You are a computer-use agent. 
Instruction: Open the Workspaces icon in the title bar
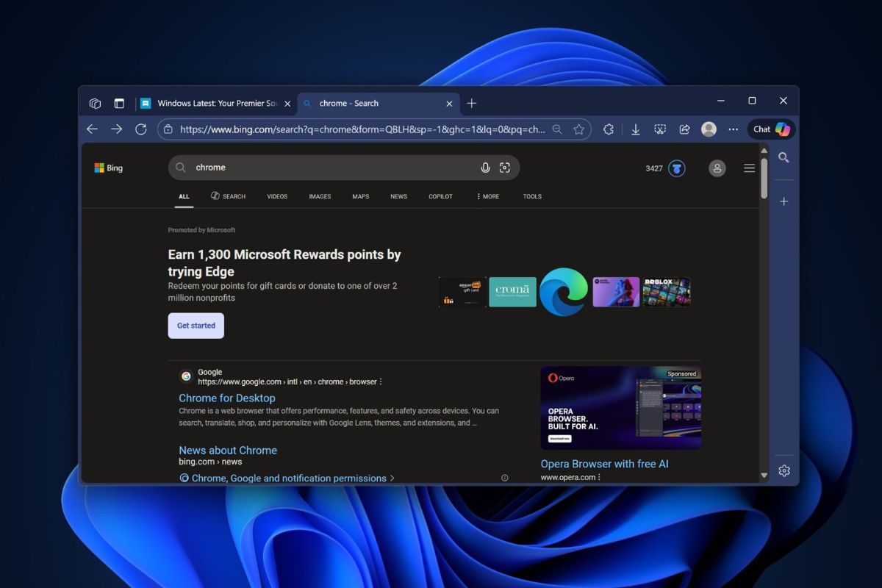[95, 104]
